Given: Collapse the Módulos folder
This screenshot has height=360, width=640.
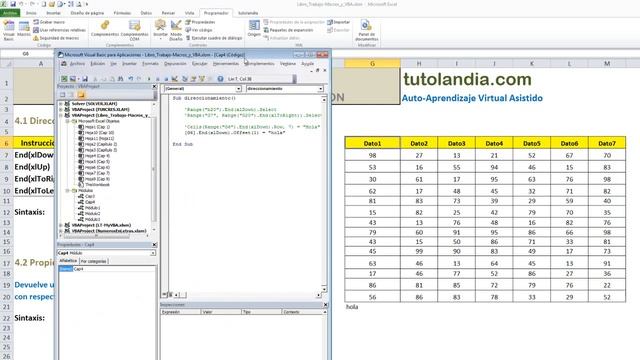Looking at the screenshot, I should 68,191.
